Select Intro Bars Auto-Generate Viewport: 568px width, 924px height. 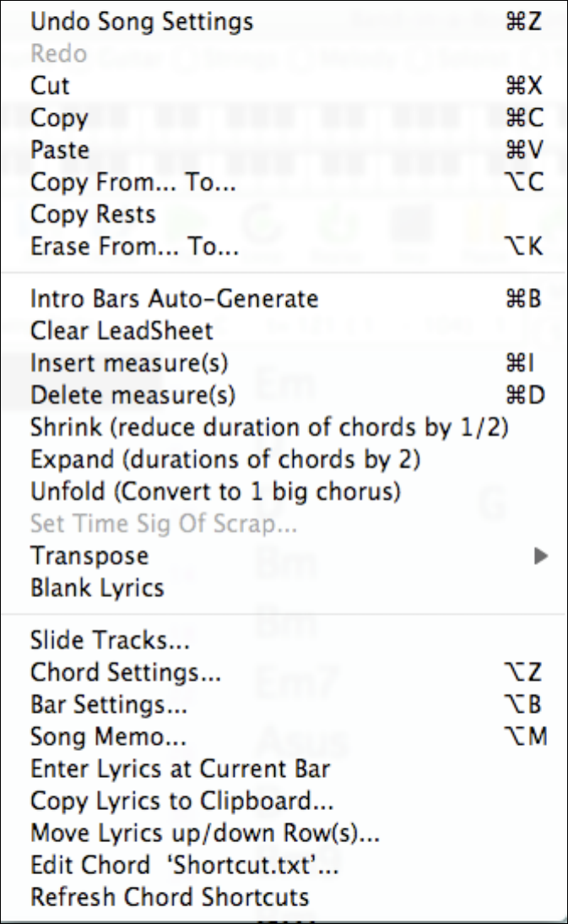[x=174, y=299]
